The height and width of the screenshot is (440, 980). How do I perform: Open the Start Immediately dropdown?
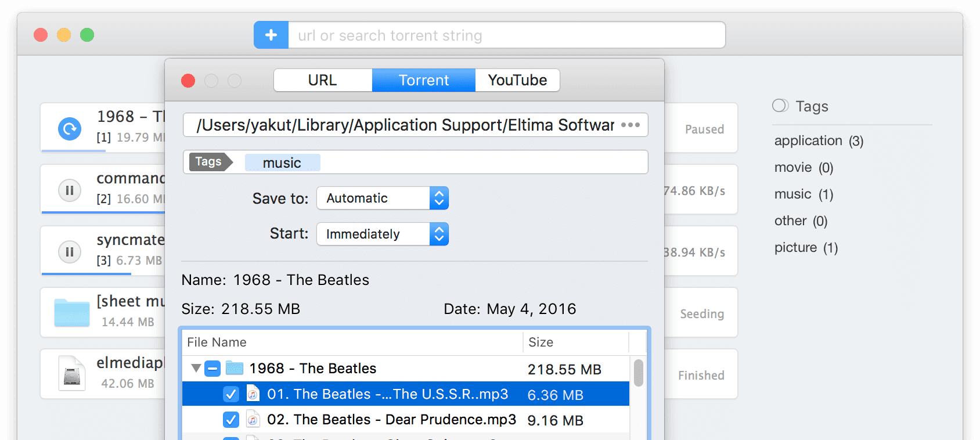(x=382, y=235)
